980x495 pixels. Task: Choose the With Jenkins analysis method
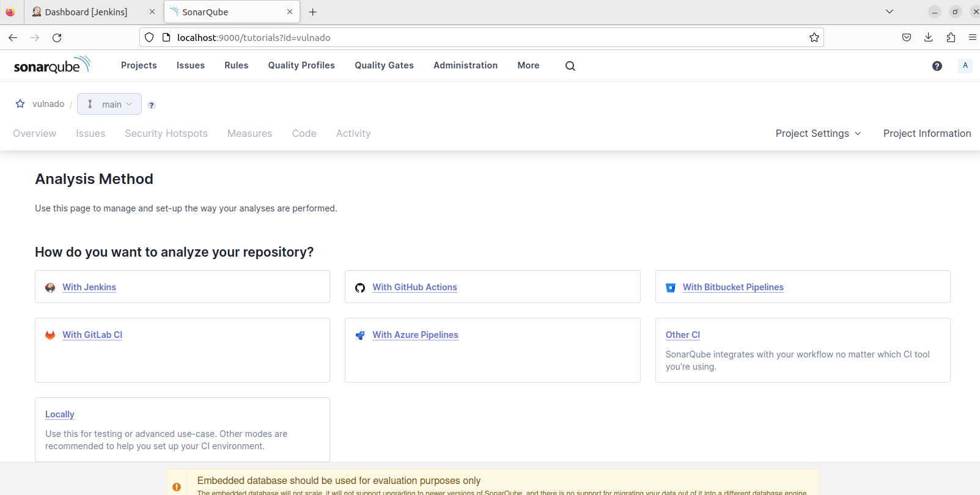click(x=89, y=287)
